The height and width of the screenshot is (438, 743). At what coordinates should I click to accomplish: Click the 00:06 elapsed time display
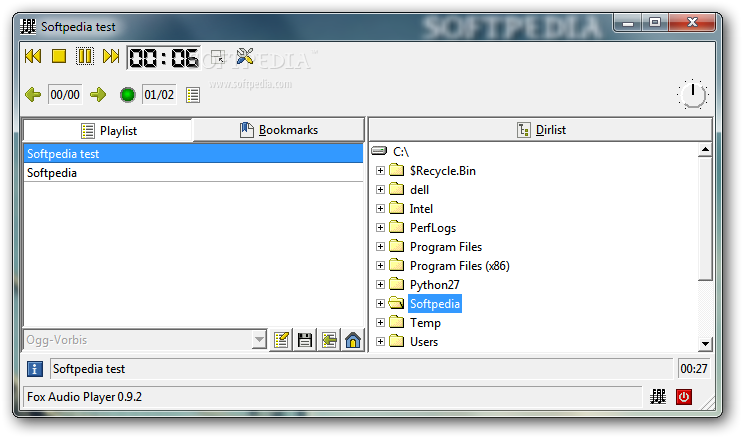(163, 58)
